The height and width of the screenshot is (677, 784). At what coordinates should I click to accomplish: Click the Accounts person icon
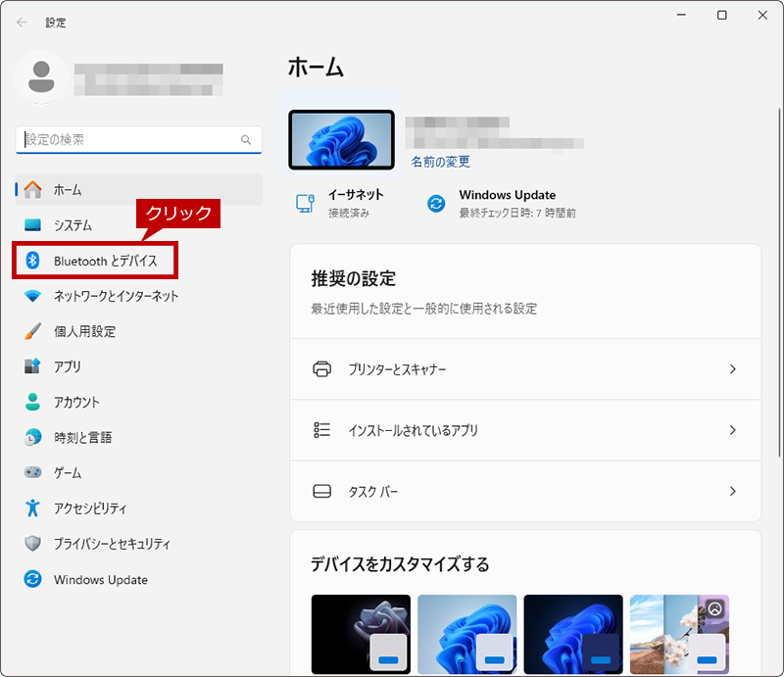click(32, 402)
